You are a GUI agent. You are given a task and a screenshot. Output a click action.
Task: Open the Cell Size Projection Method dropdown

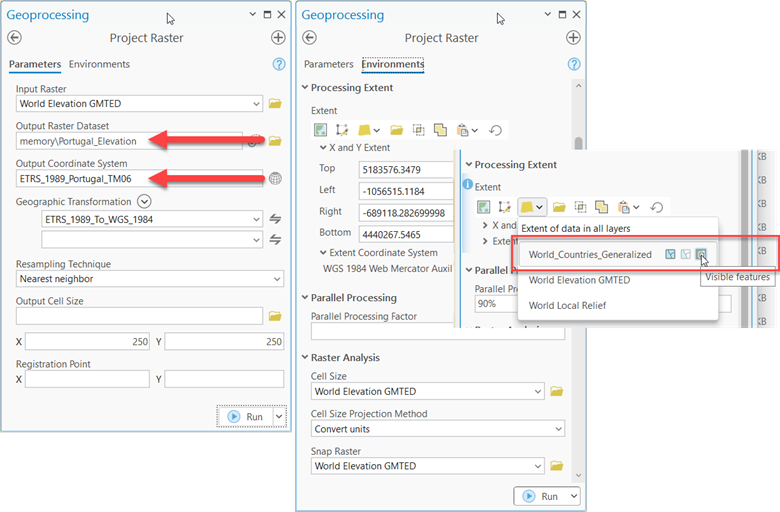[x=558, y=429]
